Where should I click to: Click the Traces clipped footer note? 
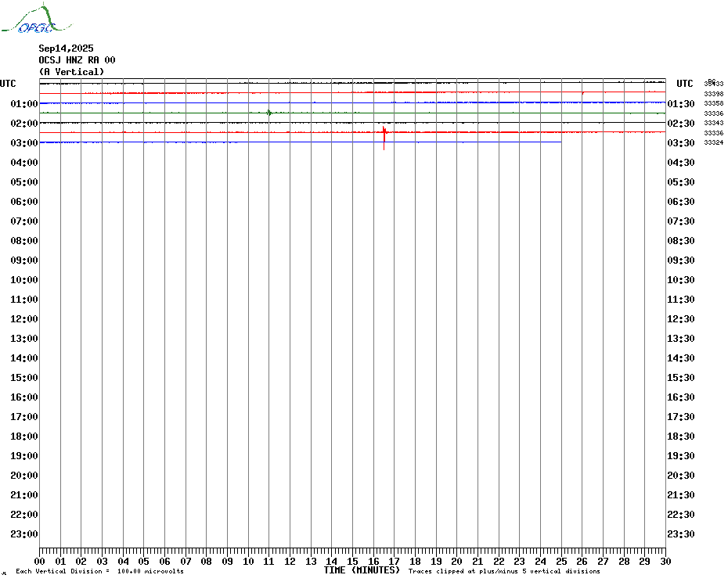pyautogui.click(x=504, y=571)
